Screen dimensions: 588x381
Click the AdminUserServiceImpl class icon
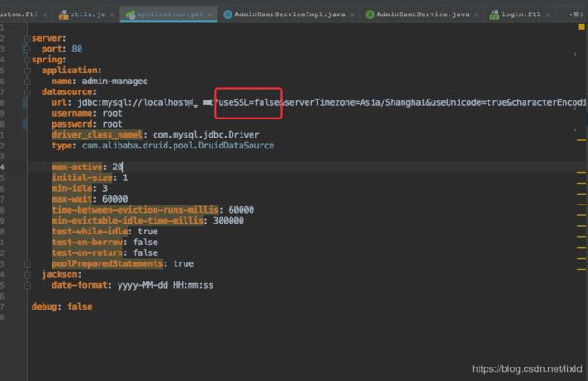(228, 14)
